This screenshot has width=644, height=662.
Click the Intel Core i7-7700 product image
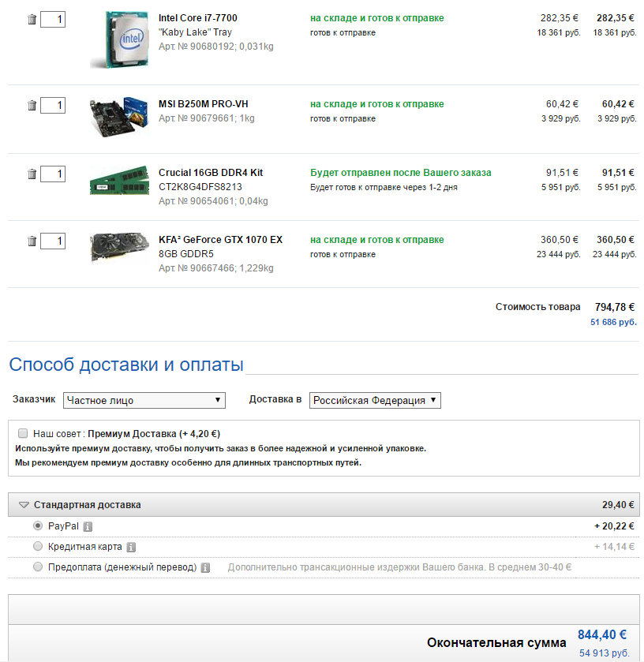[119, 39]
